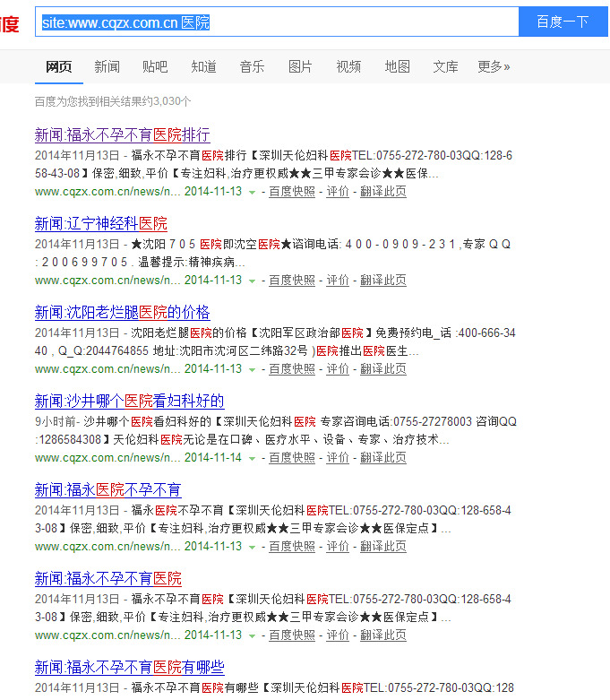Open the 贴吧 tab

pyautogui.click(x=155, y=67)
